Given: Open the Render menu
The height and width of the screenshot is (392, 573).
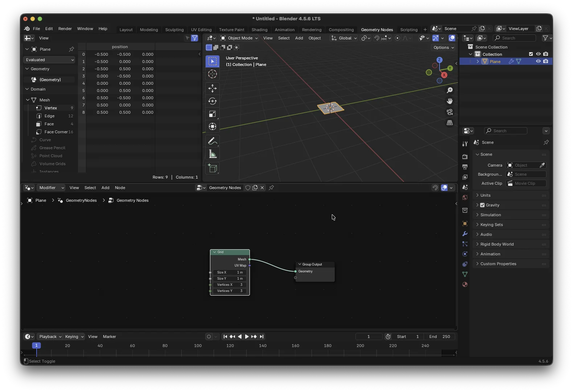Looking at the screenshot, I should pyautogui.click(x=65, y=29).
